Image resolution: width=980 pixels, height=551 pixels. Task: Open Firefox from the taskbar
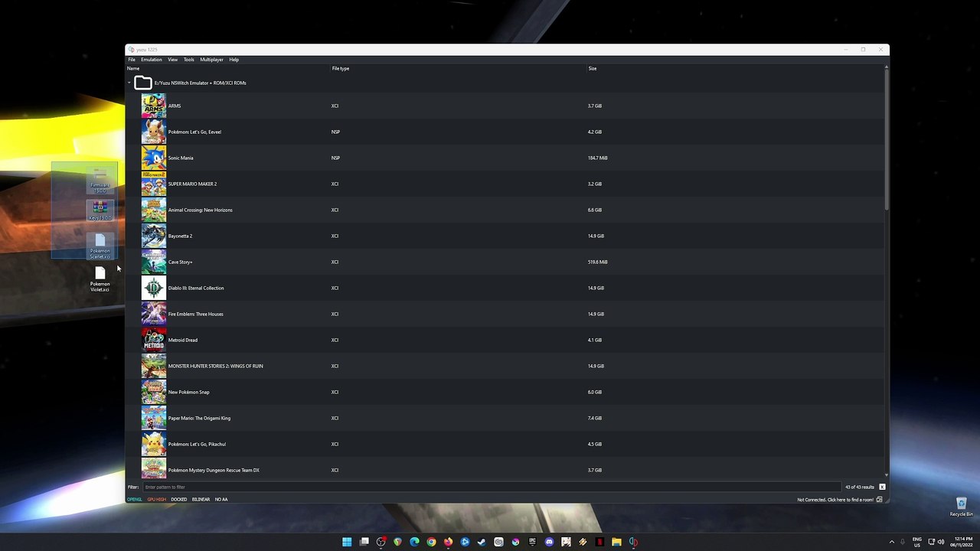pyautogui.click(x=448, y=542)
